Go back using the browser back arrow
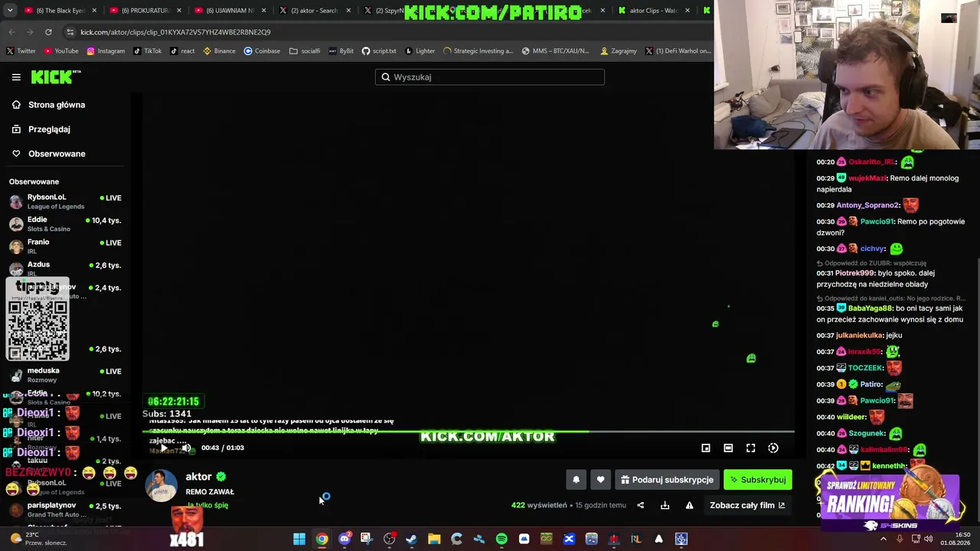 [11, 32]
